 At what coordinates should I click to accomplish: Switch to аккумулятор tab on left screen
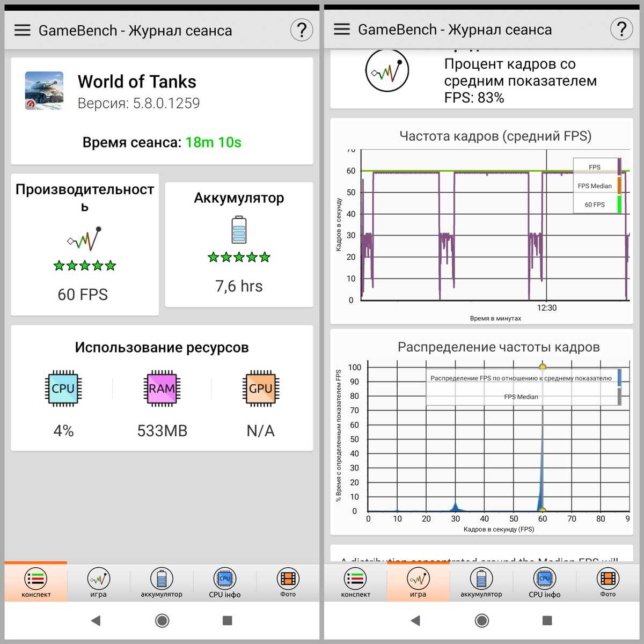(162, 583)
